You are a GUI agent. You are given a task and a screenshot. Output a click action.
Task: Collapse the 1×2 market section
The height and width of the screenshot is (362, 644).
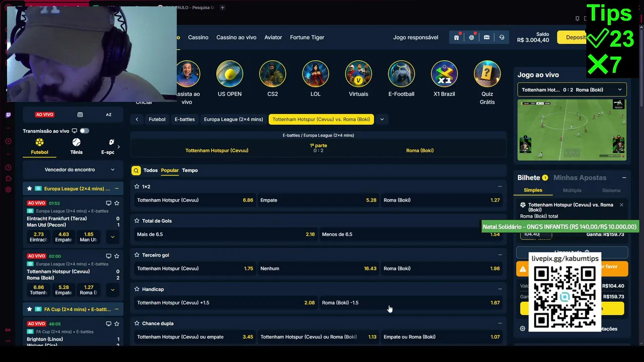click(x=500, y=187)
